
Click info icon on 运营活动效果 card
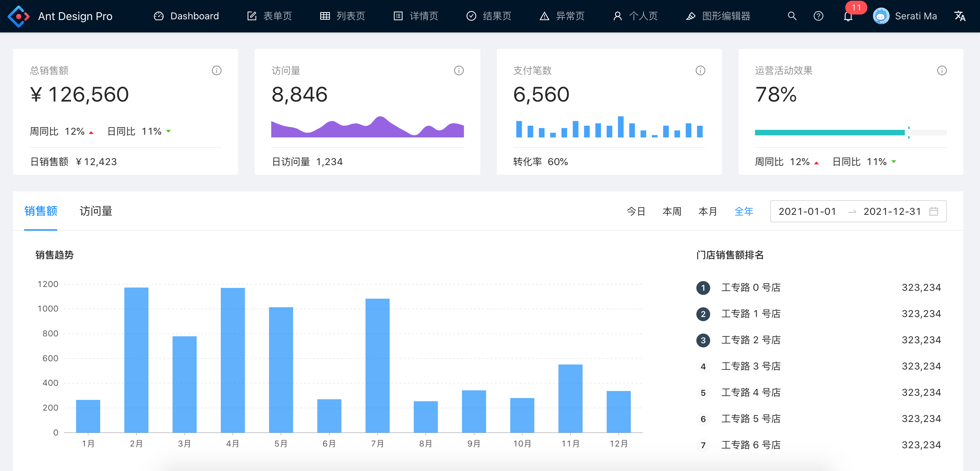[x=942, y=70]
